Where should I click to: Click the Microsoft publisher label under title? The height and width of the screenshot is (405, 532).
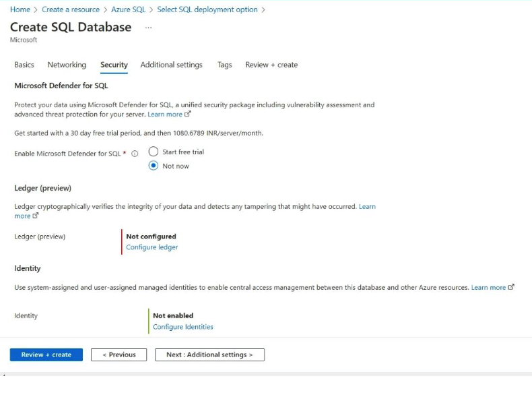tap(24, 40)
